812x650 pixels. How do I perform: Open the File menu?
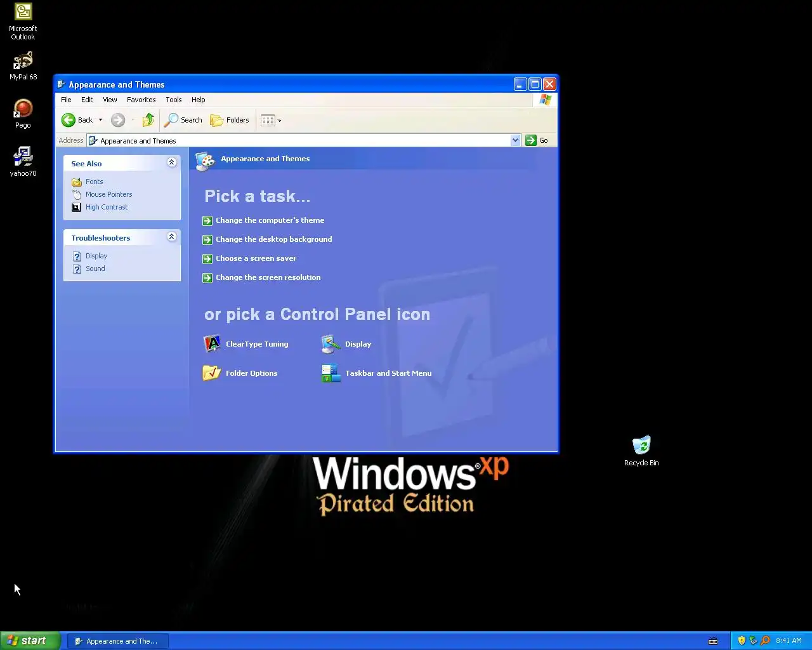point(66,100)
